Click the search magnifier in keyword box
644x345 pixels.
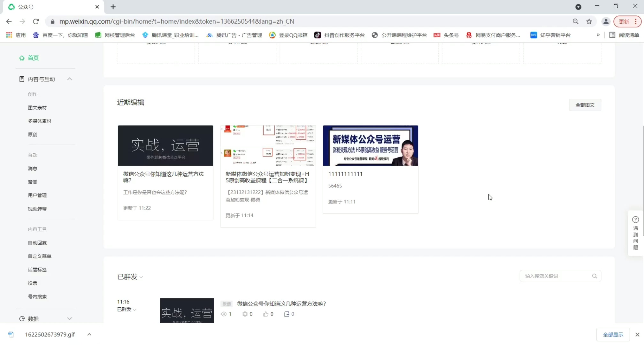coord(594,276)
